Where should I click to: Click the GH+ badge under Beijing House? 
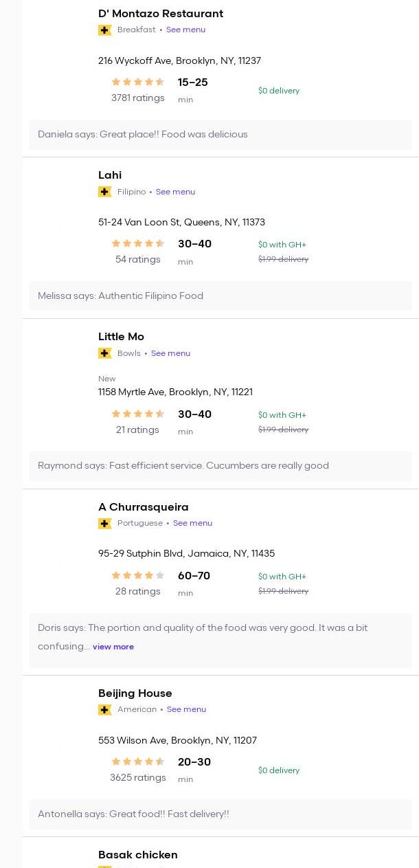[104, 710]
